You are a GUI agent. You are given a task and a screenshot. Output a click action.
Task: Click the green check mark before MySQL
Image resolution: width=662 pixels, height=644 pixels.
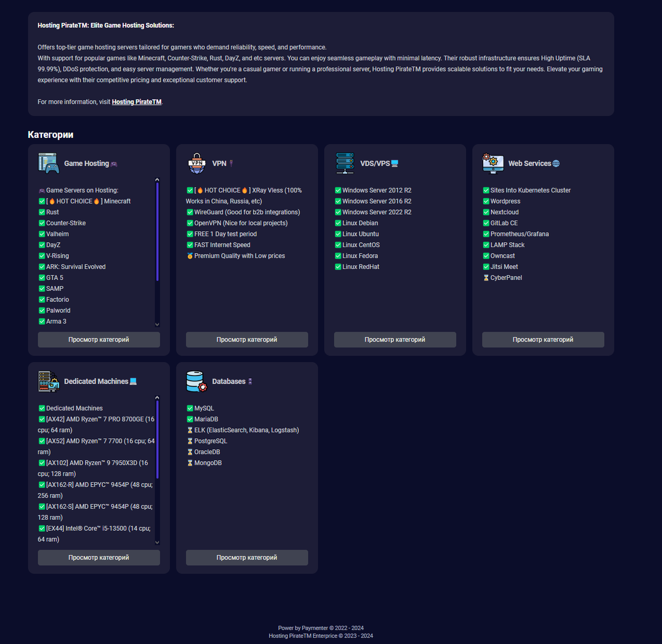click(x=190, y=408)
